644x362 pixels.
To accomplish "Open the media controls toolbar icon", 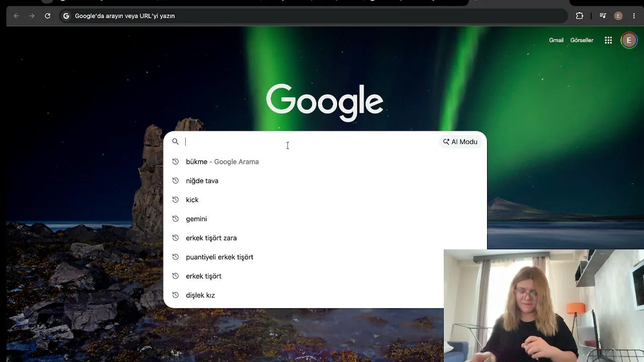I will [x=603, y=16].
